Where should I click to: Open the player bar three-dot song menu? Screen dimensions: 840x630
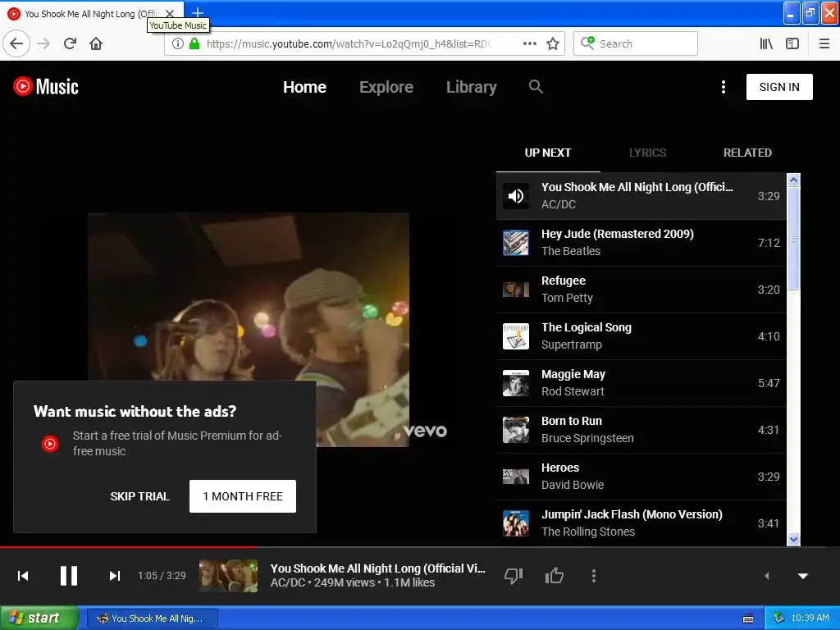point(594,576)
